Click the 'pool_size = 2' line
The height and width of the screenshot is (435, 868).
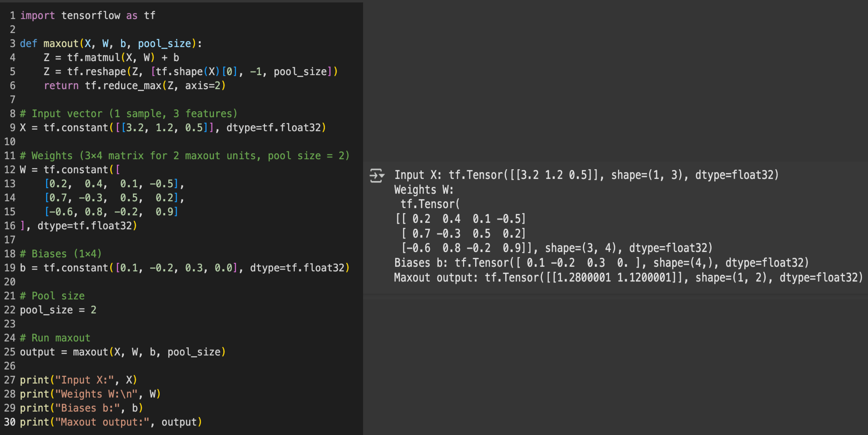58,310
